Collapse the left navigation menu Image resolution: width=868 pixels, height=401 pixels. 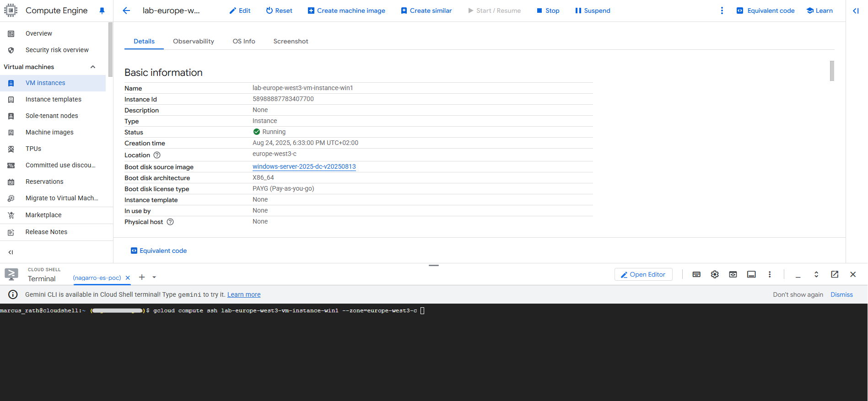pyautogui.click(x=11, y=252)
